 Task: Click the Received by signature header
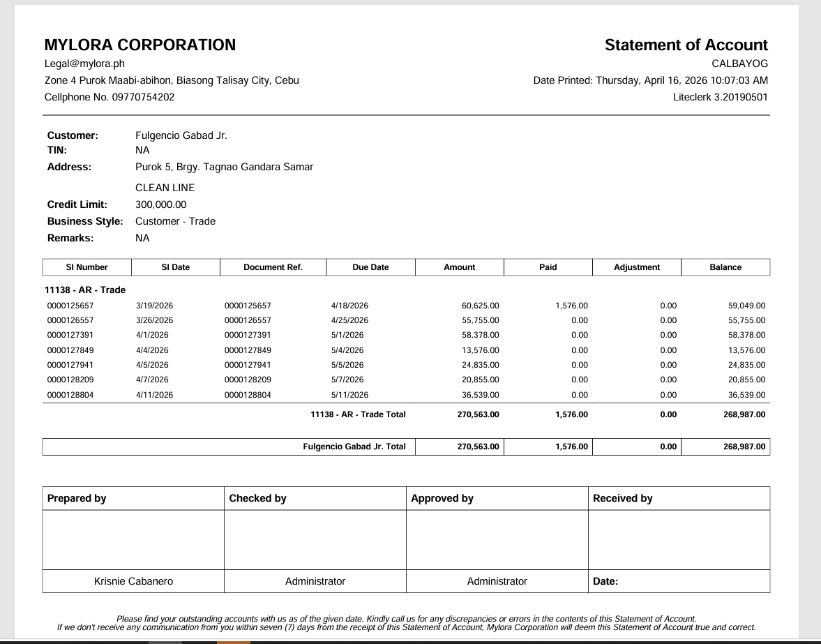coord(622,498)
